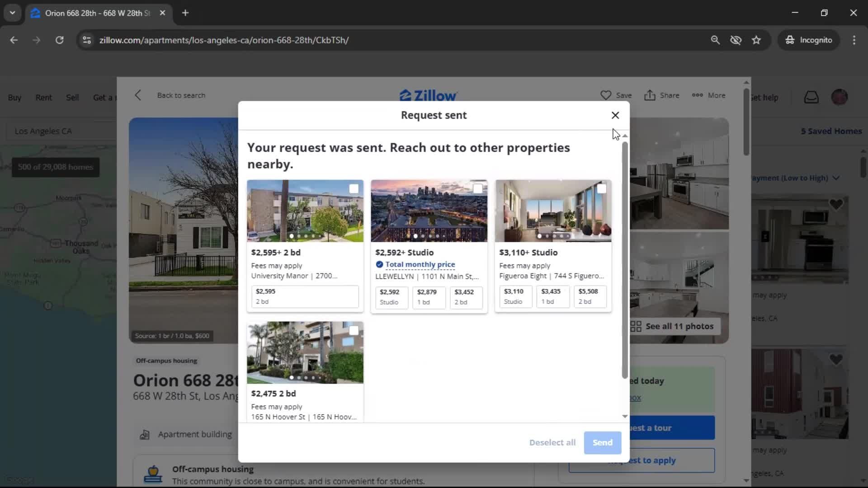Image resolution: width=868 pixels, height=488 pixels.
Task: Open the site information icon in the address bar
Action: click(87, 40)
